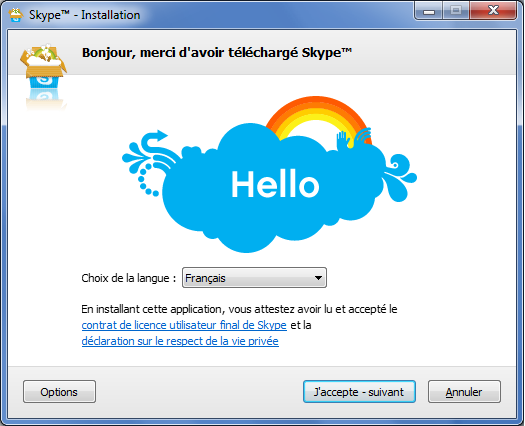
Task: Open the language selection dropdown
Action: (254, 278)
